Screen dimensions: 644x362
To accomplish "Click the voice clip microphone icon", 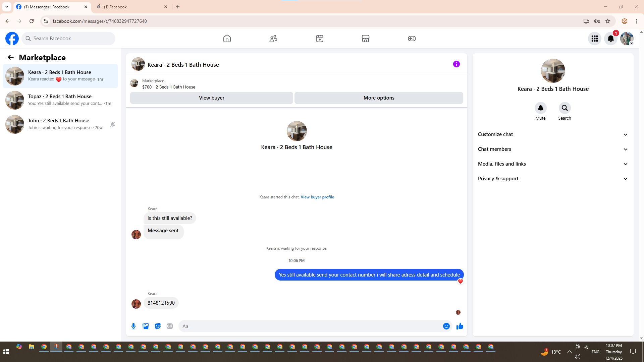I will tap(133, 326).
